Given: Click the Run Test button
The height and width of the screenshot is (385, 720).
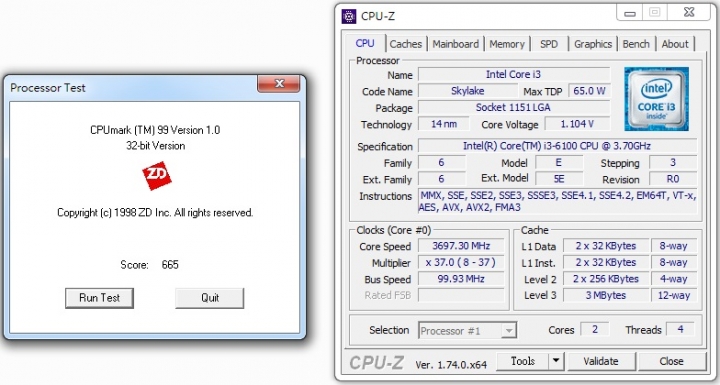Looking at the screenshot, I should 99,298.
